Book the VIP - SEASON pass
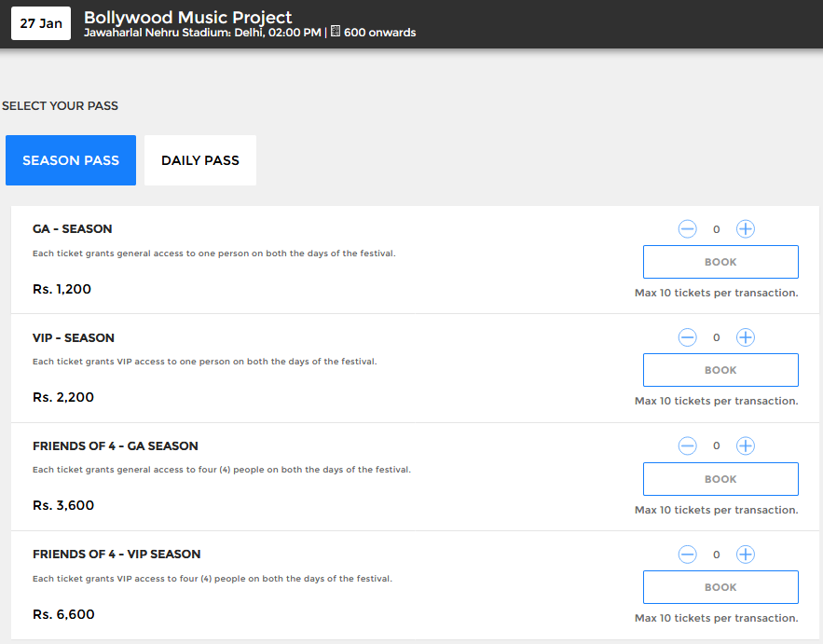Image resolution: width=823 pixels, height=644 pixels. click(x=720, y=370)
